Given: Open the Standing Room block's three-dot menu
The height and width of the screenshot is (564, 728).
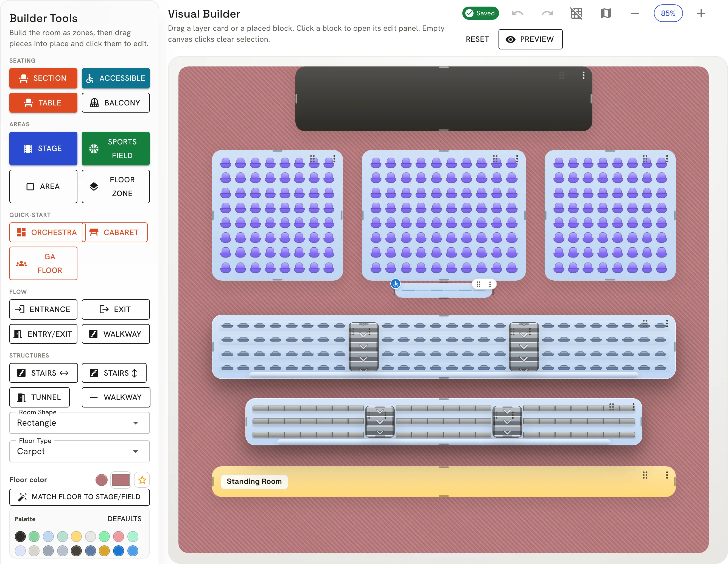Looking at the screenshot, I should (667, 475).
